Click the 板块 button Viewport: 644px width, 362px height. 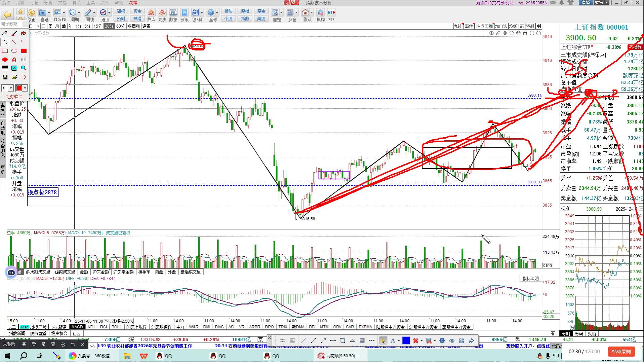[229, 11]
